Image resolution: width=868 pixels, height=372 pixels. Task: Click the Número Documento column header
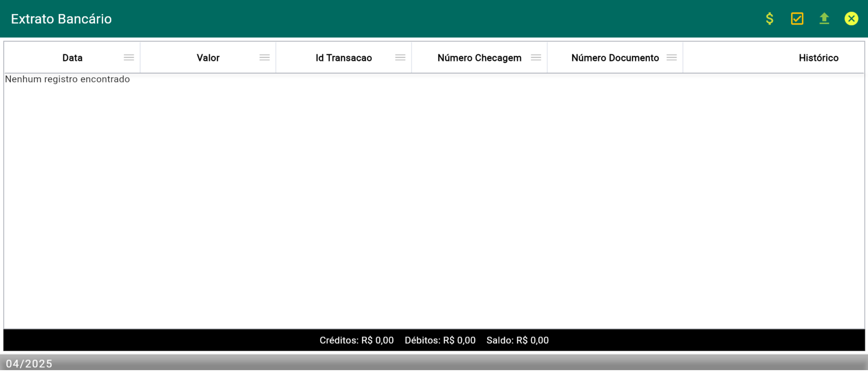615,58
